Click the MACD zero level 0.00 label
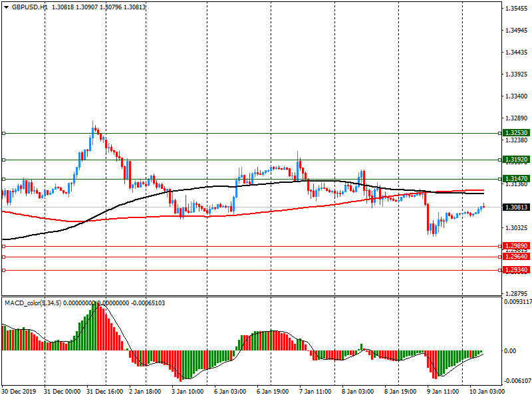This screenshot has width=532, height=399. [x=511, y=350]
